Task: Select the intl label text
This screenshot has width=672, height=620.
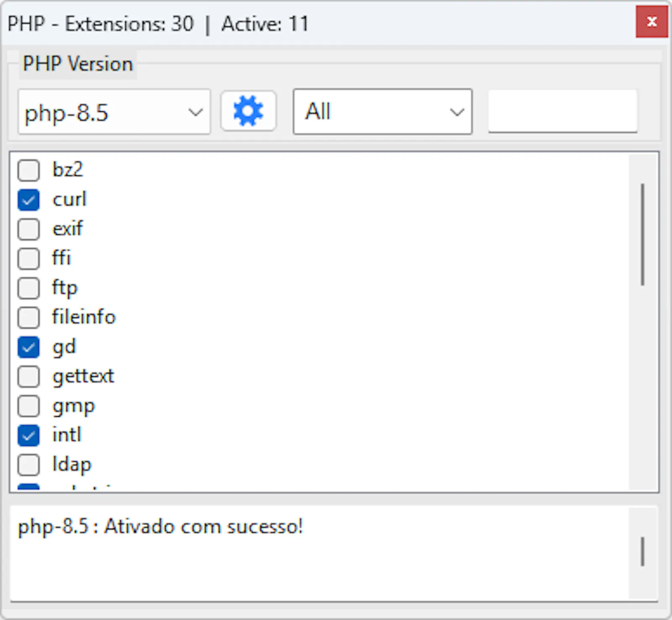Action: click(66, 435)
